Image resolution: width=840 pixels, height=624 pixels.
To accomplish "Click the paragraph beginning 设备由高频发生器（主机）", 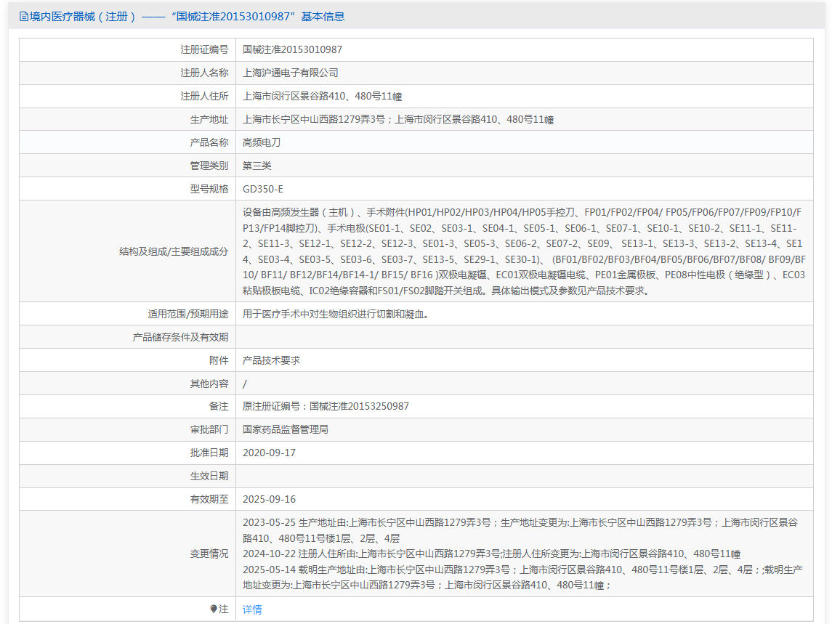I will (524, 252).
